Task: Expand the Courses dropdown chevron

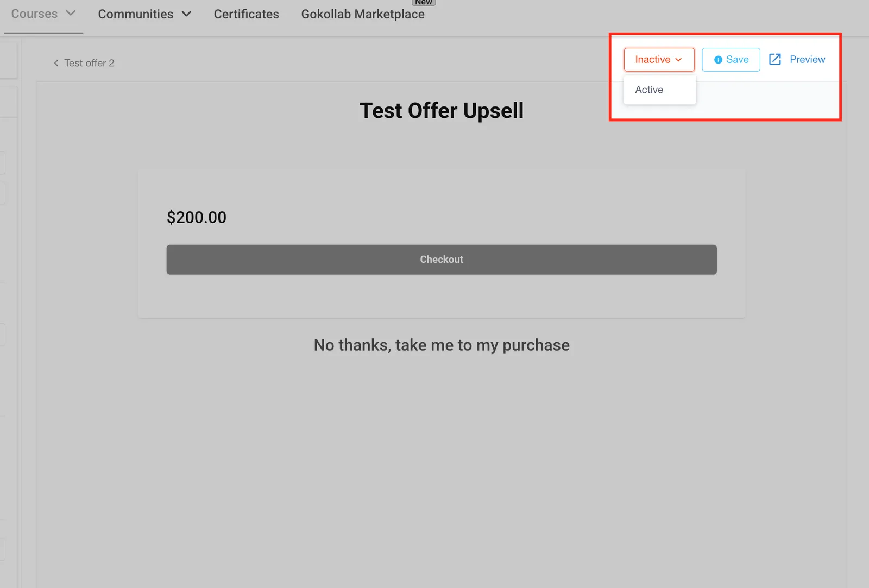Action: click(x=71, y=13)
